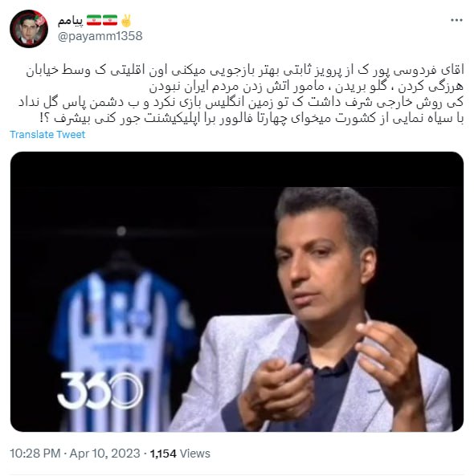474x476 pixels.
Task: Open the tweet's media thumbnail
Action: click(237, 291)
